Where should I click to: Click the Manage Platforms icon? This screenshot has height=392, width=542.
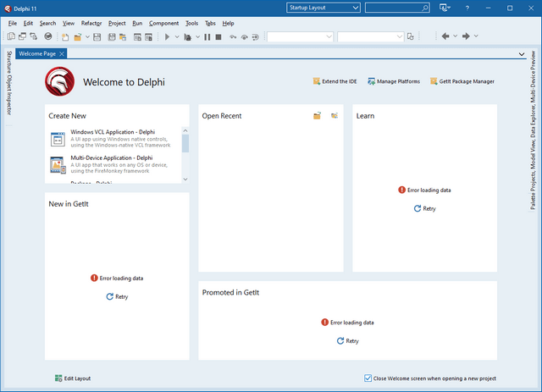pos(371,81)
